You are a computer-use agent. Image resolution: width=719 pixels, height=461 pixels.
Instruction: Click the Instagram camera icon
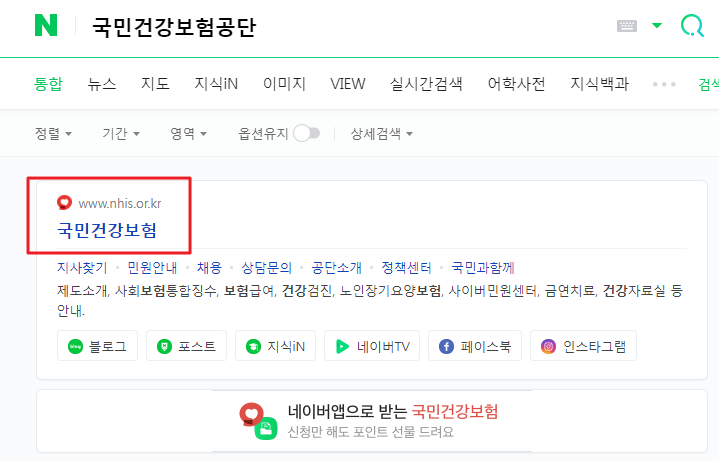(x=548, y=346)
